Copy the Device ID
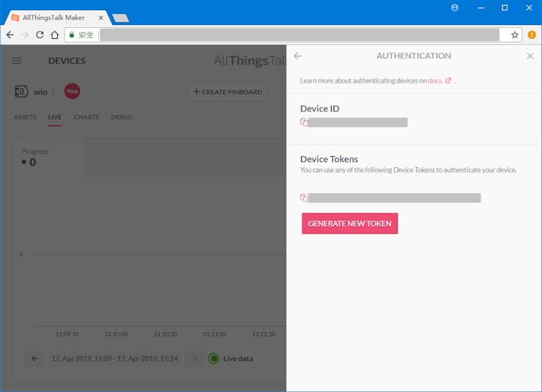542x392 pixels. click(304, 122)
